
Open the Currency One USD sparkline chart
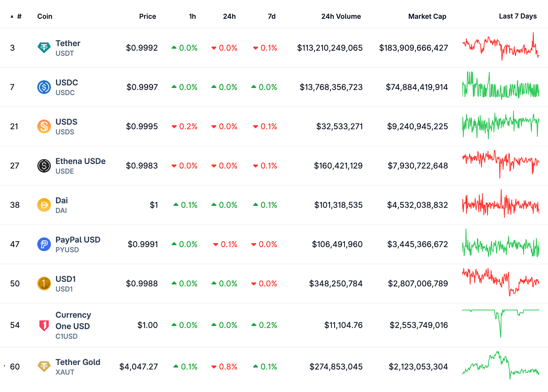(501, 323)
